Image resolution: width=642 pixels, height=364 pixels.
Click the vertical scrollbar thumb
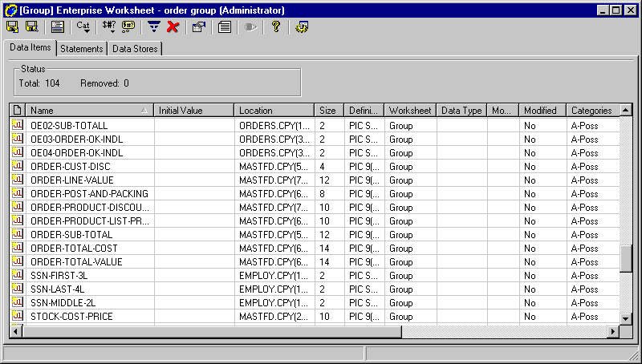[626, 259]
